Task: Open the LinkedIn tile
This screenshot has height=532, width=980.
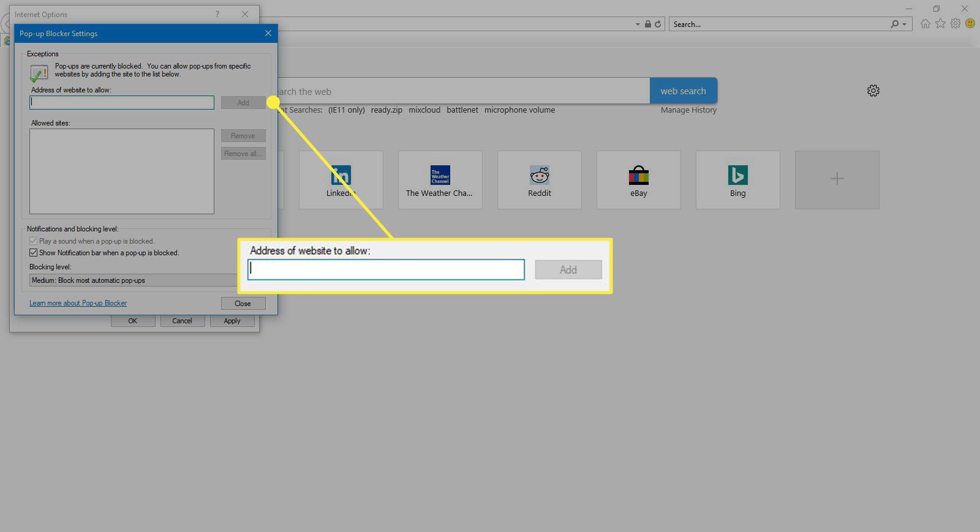Action: pyautogui.click(x=341, y=180)
